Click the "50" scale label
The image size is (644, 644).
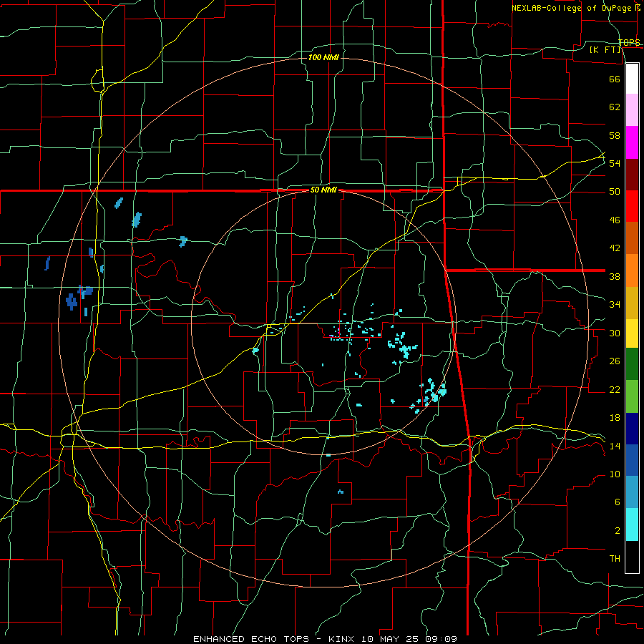(x=615, y=192)
